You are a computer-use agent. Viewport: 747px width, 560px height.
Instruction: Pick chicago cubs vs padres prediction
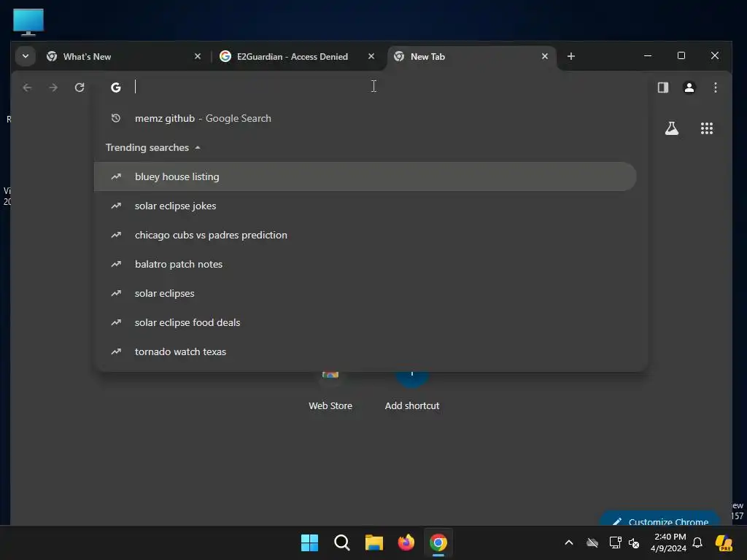[365, 236]
